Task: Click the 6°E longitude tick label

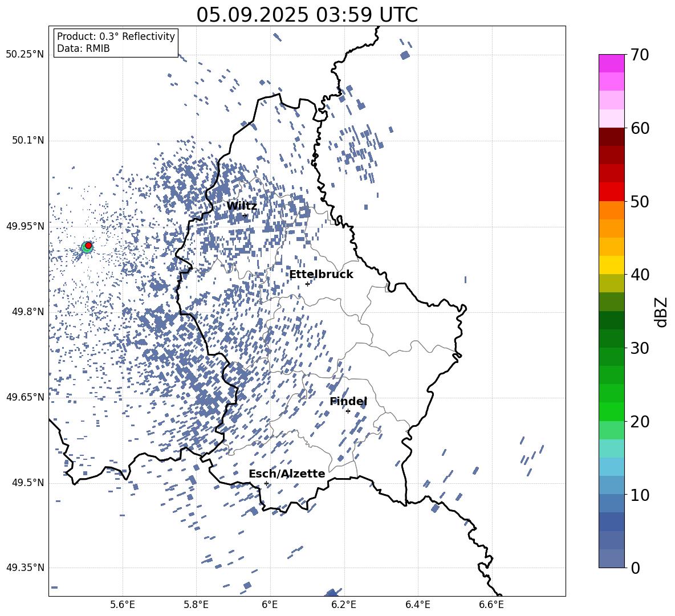Action: coord(270,605)
